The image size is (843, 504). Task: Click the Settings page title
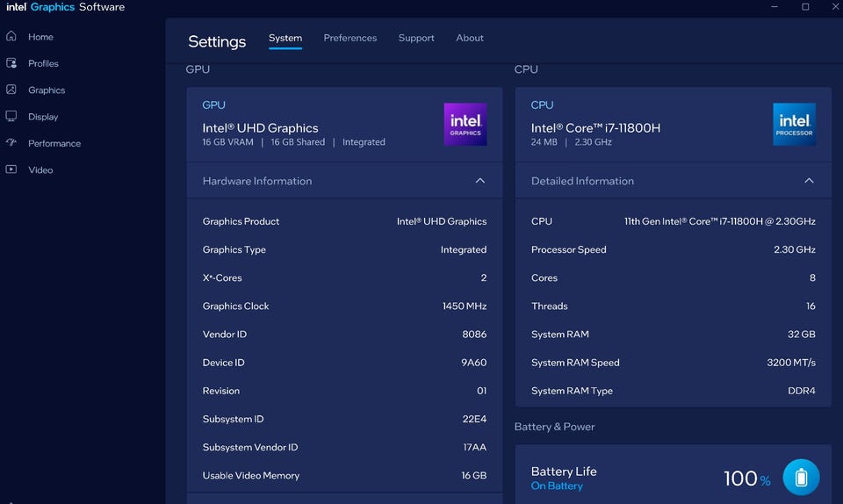[217, 41]
